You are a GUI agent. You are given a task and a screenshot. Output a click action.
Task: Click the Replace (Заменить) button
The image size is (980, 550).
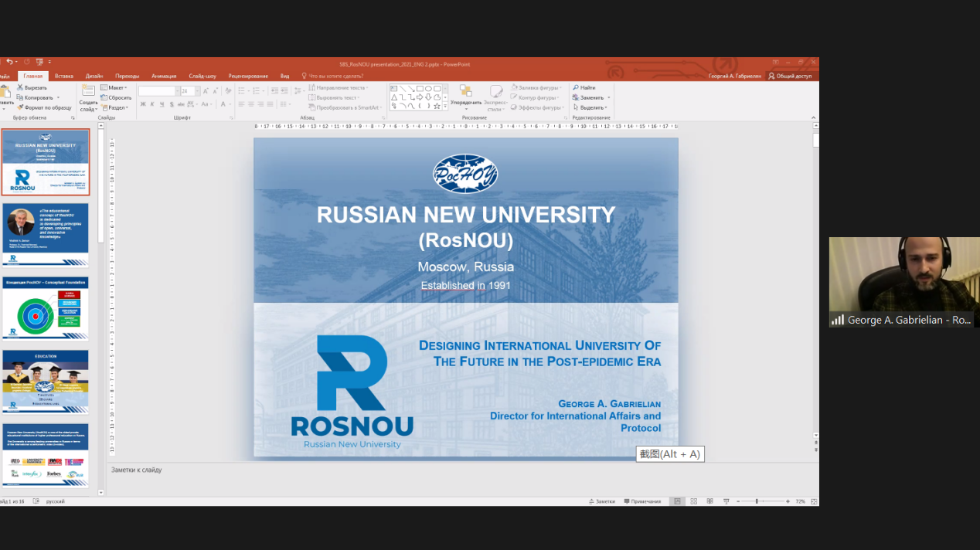(588, 97)
